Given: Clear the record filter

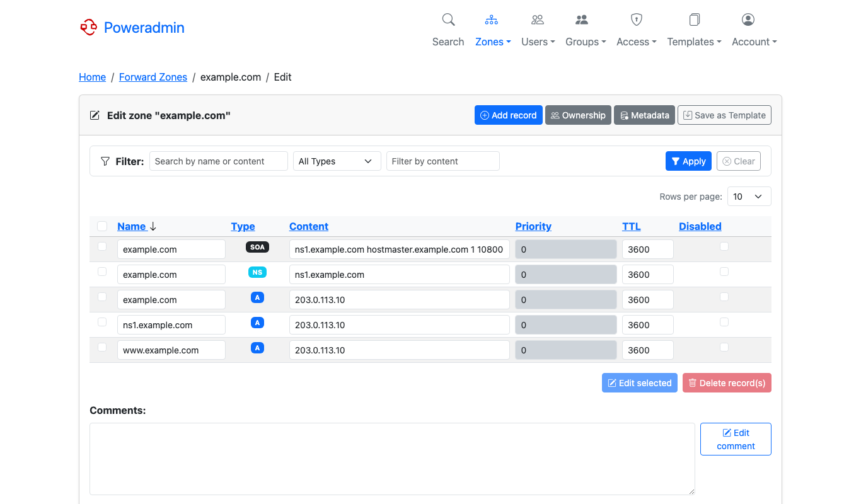Looking at the screenshot, I should [x=739, y=161].
